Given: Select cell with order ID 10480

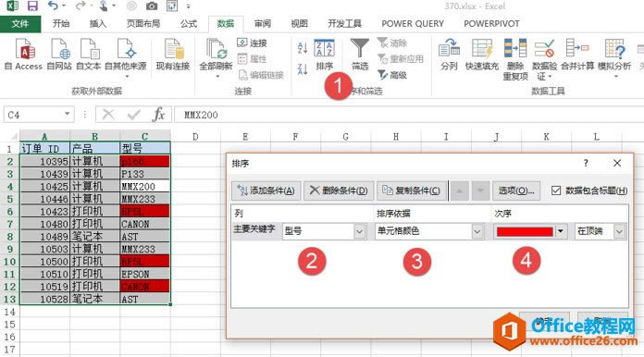Looking at the screenshot, I should pyautogui.click(x=44, y=224).
